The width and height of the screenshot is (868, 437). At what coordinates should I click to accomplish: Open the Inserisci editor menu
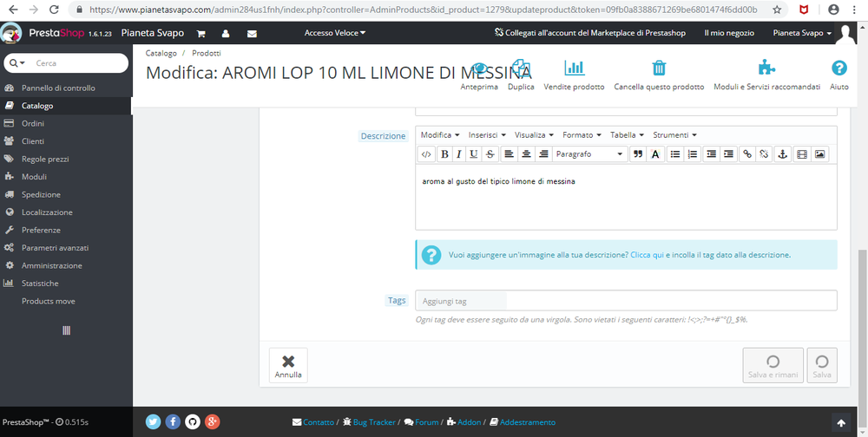click(487, 135)
